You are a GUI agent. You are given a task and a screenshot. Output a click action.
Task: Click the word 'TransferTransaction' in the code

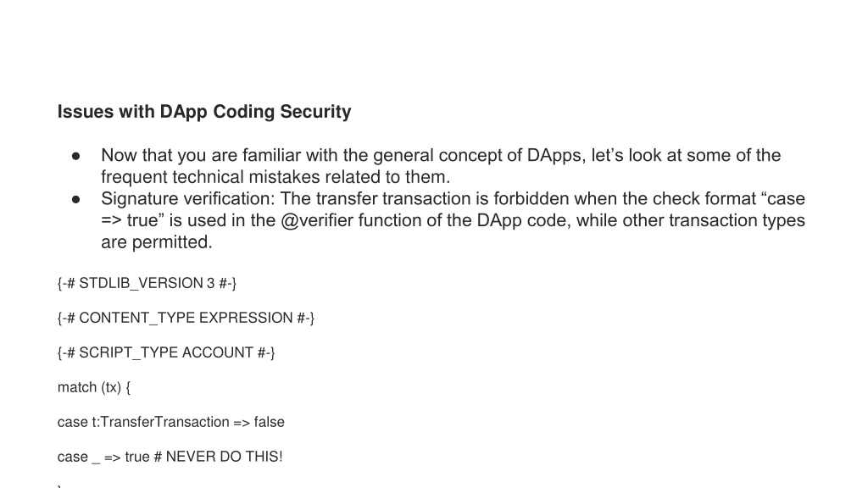(x=165, y=422)
